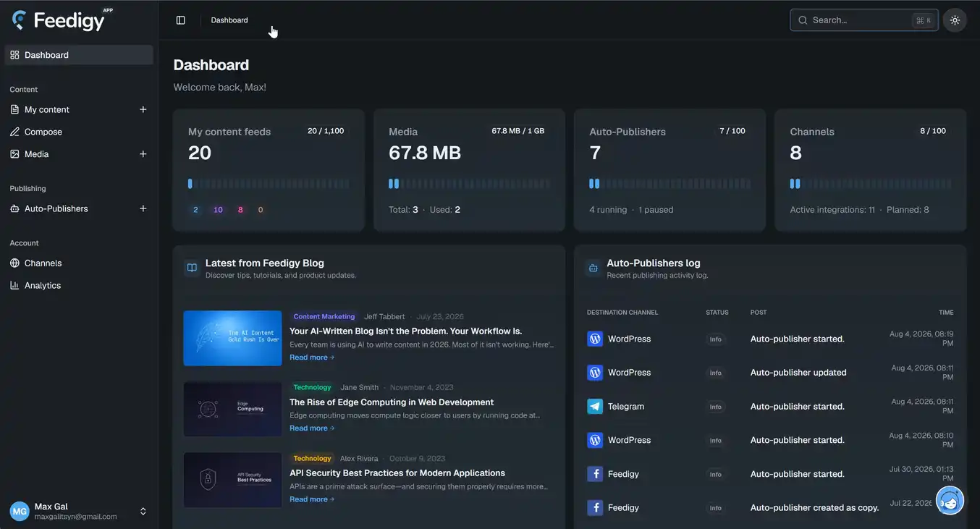The image size is (980, 529).
Task: Click the Time column header
Action: click(946, 313)
